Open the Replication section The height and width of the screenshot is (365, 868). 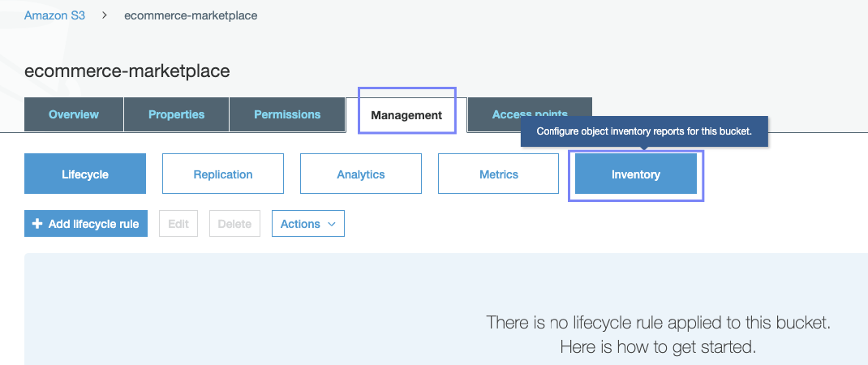[x=223, y=174]
